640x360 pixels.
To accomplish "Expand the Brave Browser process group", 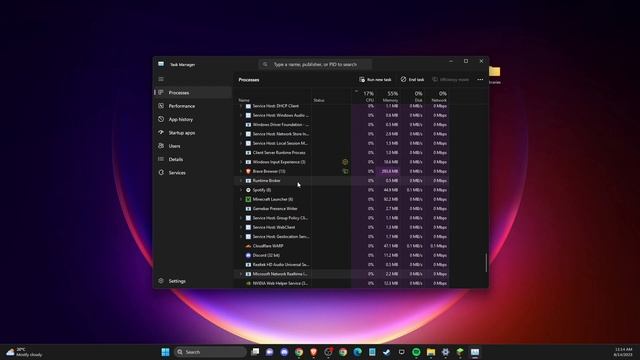I will coord(241,171).
